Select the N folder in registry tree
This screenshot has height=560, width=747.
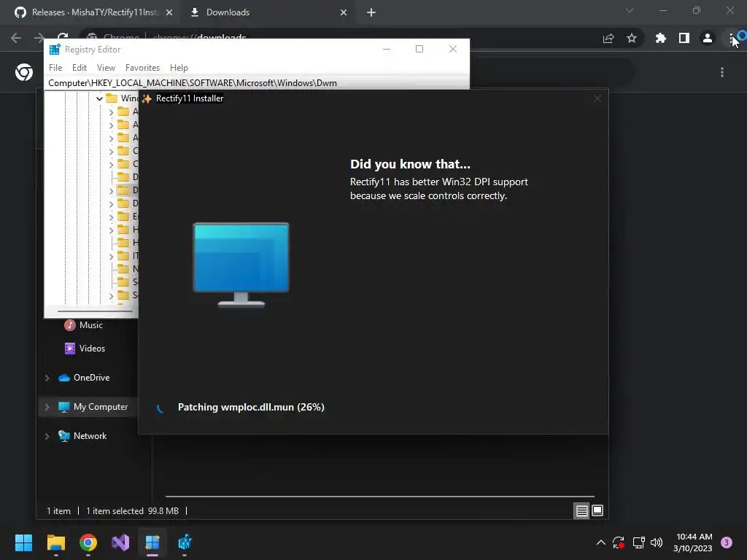point(127,269)
